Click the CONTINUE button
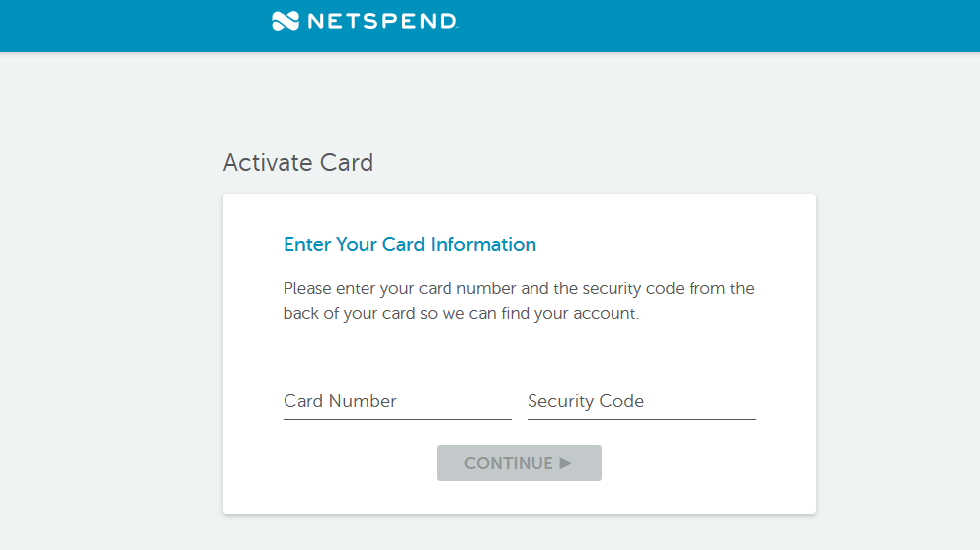Image resolution: width=980 pixels, height=550 pixels. [519, 463]
